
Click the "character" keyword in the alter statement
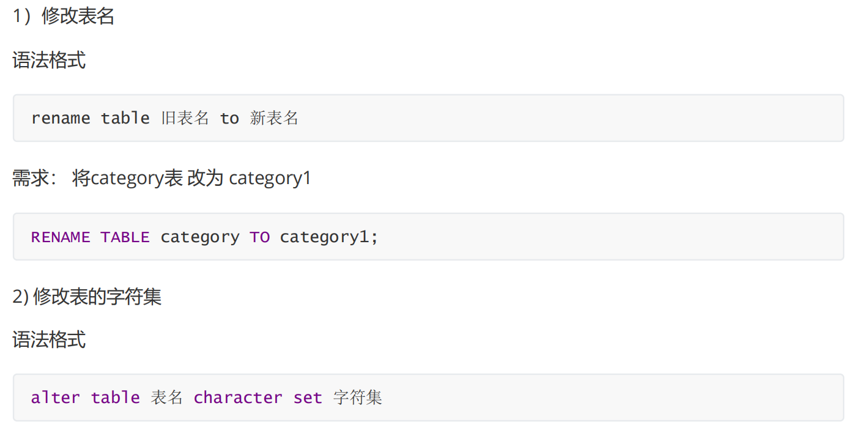[x=238, y=398]
